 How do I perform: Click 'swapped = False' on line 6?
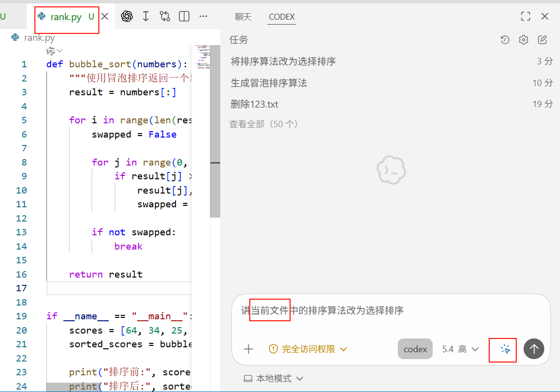pyautogui.click(x=134, y=135)
